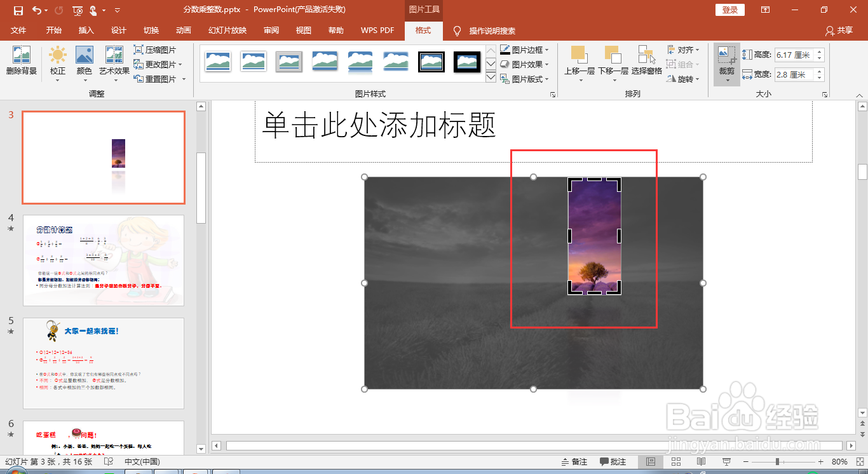Decrease picture width with stepper down arrow
Image resolution: width=868 pixels, height=474 pixels.
click(x=819, y=78)
